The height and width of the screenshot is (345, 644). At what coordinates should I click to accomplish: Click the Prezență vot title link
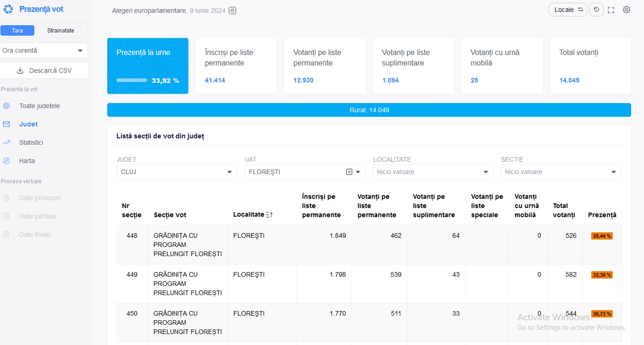point(41,9)
